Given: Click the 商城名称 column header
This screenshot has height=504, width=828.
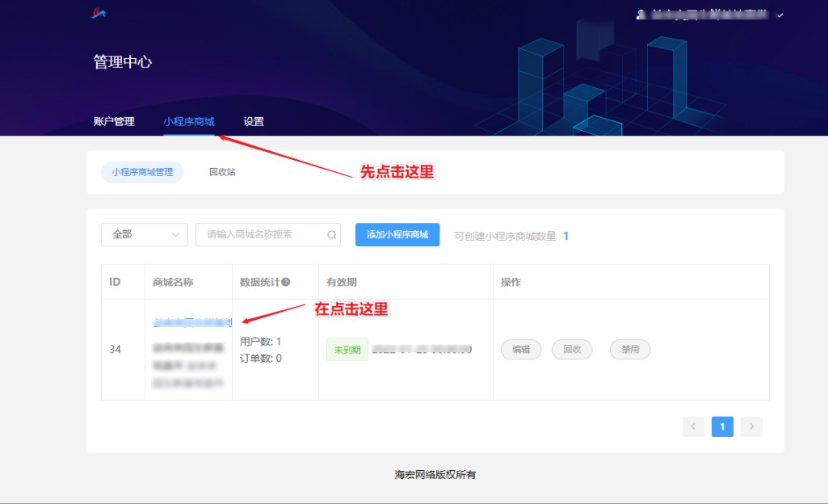Looking at the screenshot, I should (x=173, y=282).
